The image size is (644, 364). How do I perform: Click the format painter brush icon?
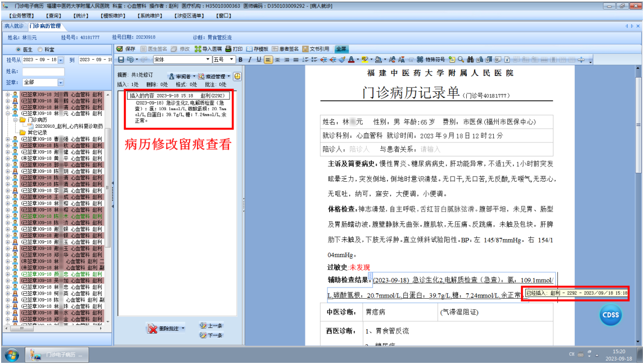tap(342, 60)
